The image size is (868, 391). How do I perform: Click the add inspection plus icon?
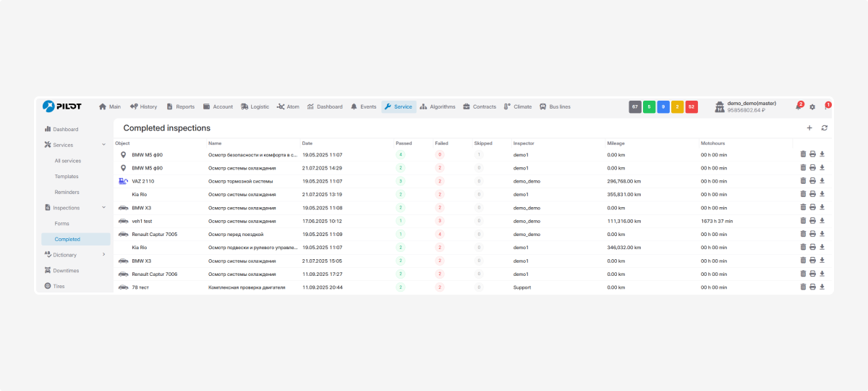[x=809, y=128]
